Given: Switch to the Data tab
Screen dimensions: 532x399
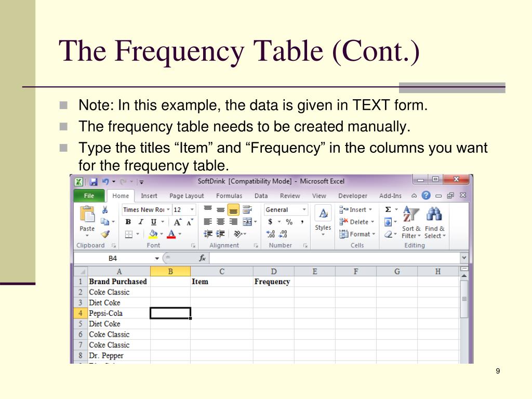Looking at the screenshot, I should click(x=261, y=196).
